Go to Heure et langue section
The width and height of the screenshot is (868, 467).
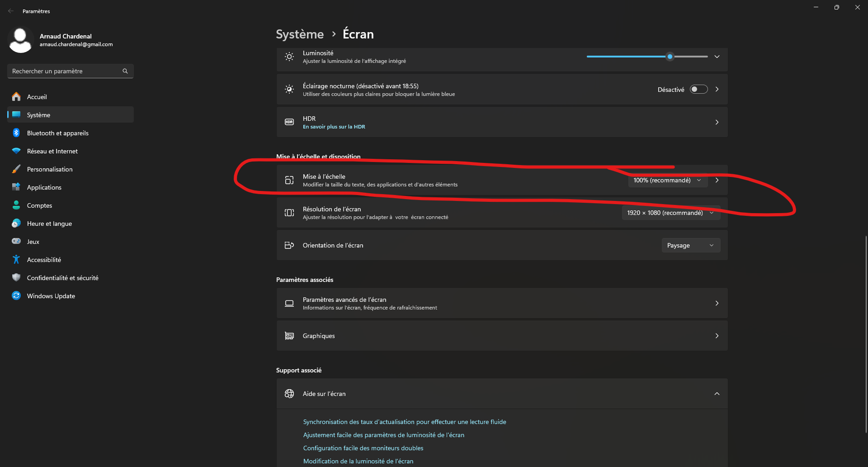click(x=49, y=224)
